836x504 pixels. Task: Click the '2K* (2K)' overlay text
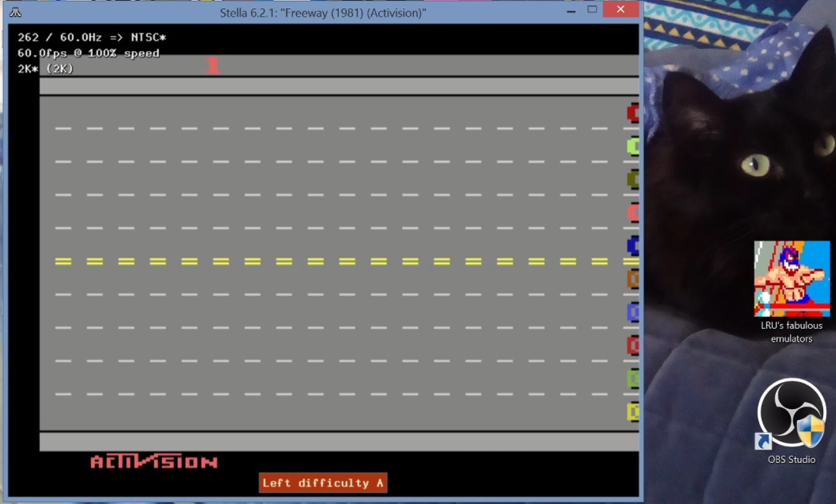click(x=45, y=68)
